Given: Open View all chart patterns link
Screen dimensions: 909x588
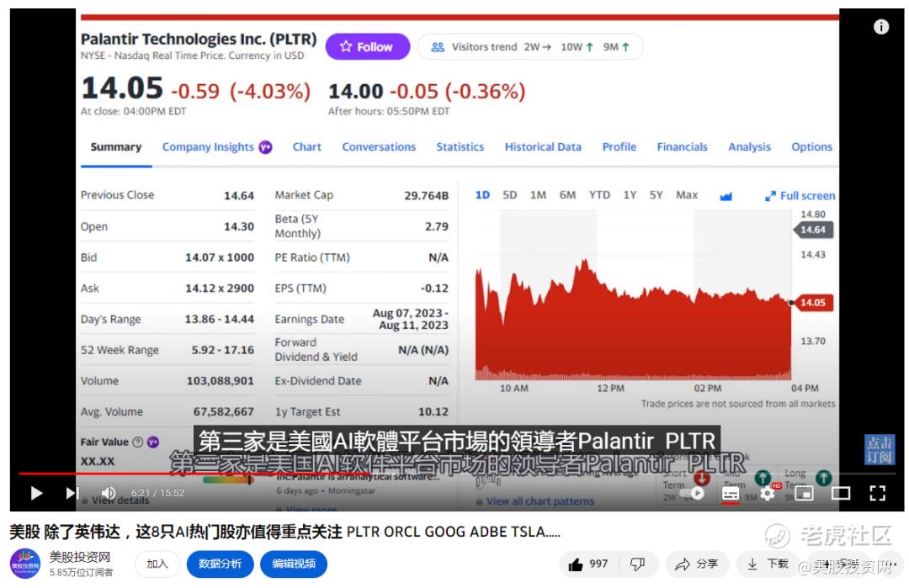Looking at the screenshot, I should pyautogui.click(x=540, y=501).
